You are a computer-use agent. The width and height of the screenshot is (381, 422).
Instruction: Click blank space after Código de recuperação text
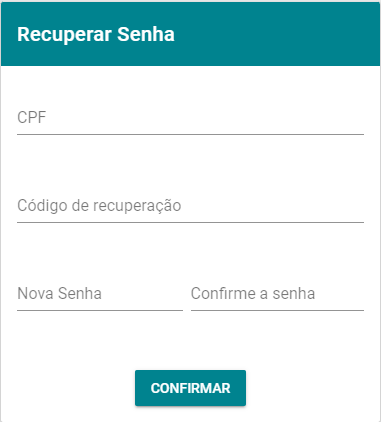point(273,205)
